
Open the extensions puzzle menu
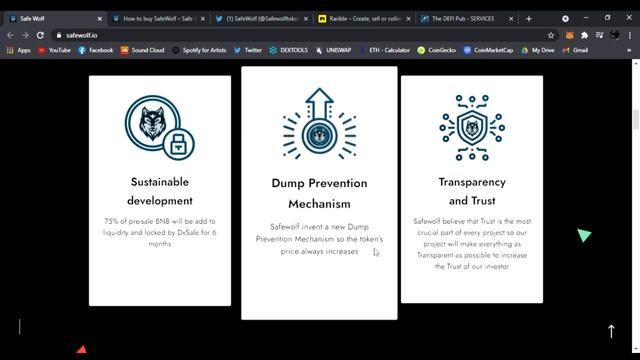(x=584, y=36)
